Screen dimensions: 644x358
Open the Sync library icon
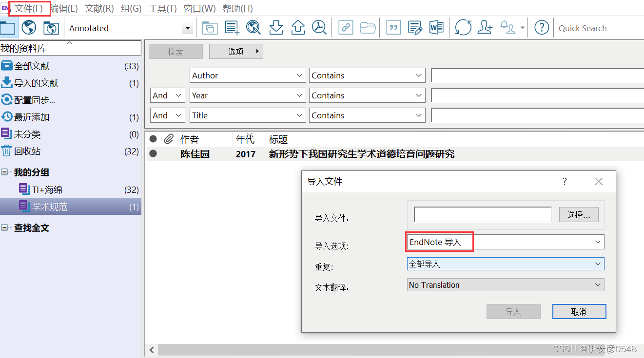463,27
